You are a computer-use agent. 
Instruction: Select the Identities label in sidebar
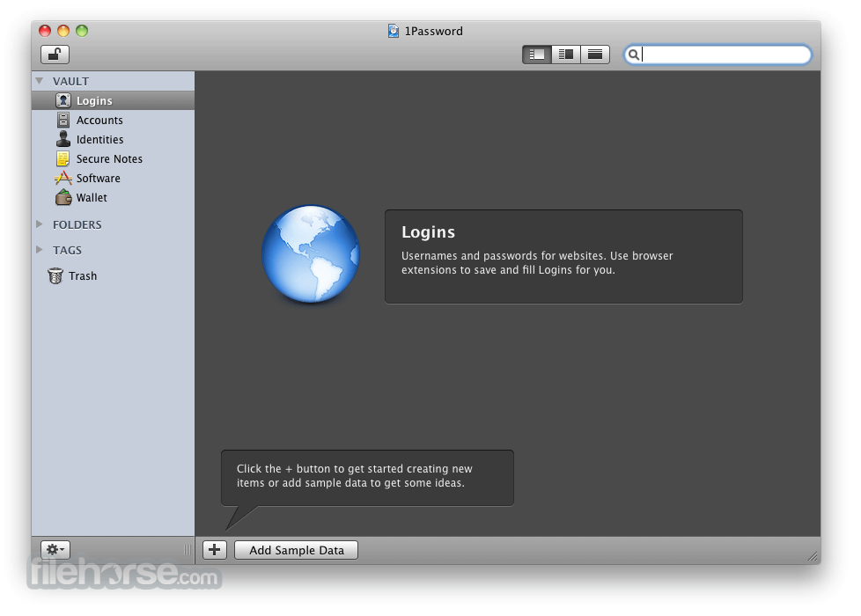click(100, 139)
